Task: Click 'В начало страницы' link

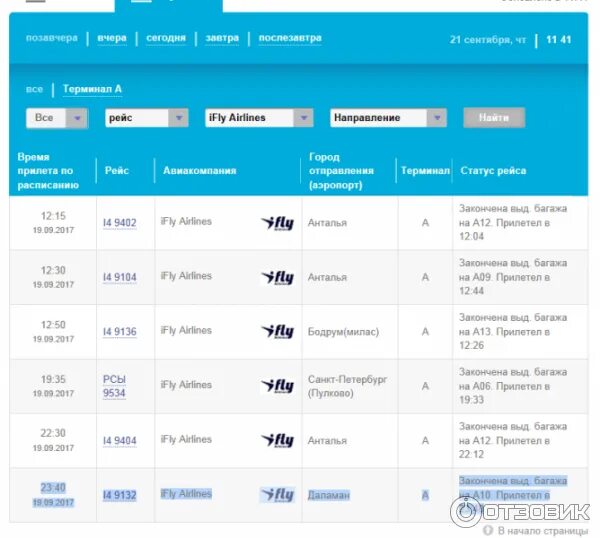Action: click(x=543, y=531)
